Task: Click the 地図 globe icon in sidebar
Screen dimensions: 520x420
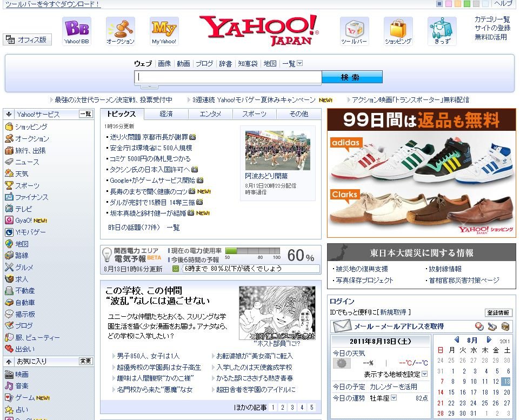Action: click(x=9, y=244)
